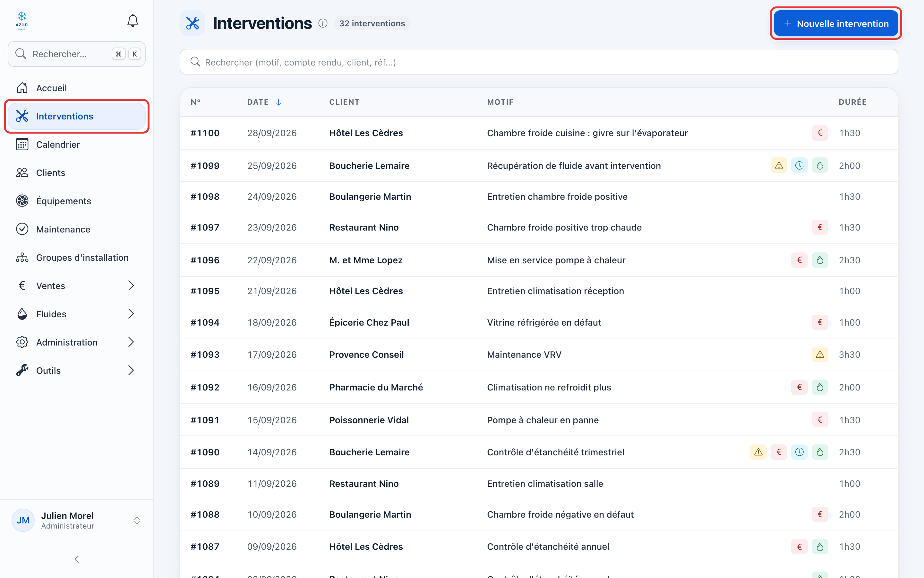Click the Azur Froid snowflake logo

[x=22, y=21]
